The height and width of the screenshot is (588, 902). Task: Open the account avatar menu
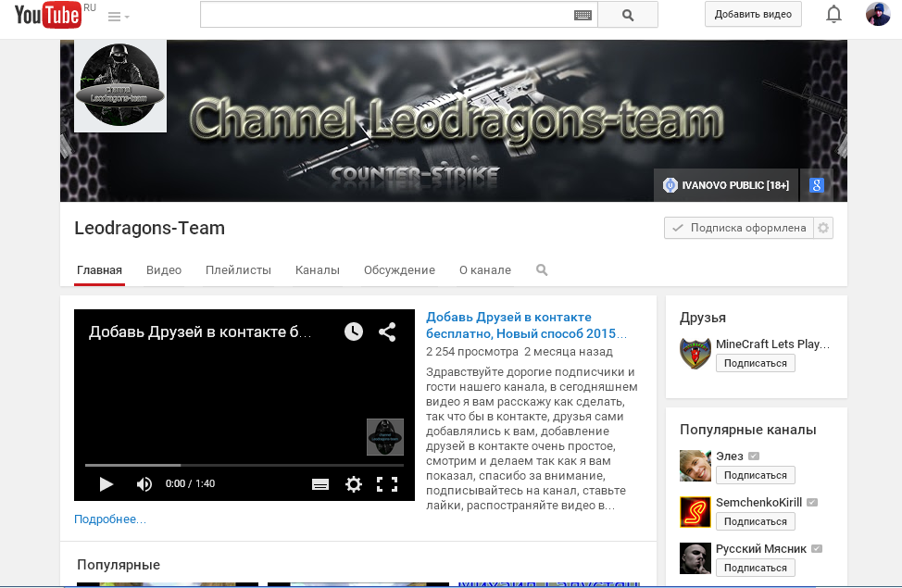click(x=878, y=14)
